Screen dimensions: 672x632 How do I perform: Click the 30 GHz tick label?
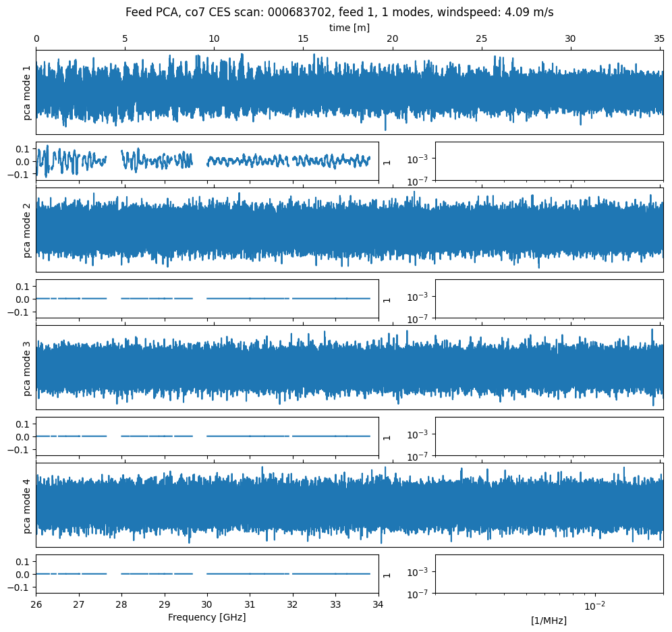207,604
